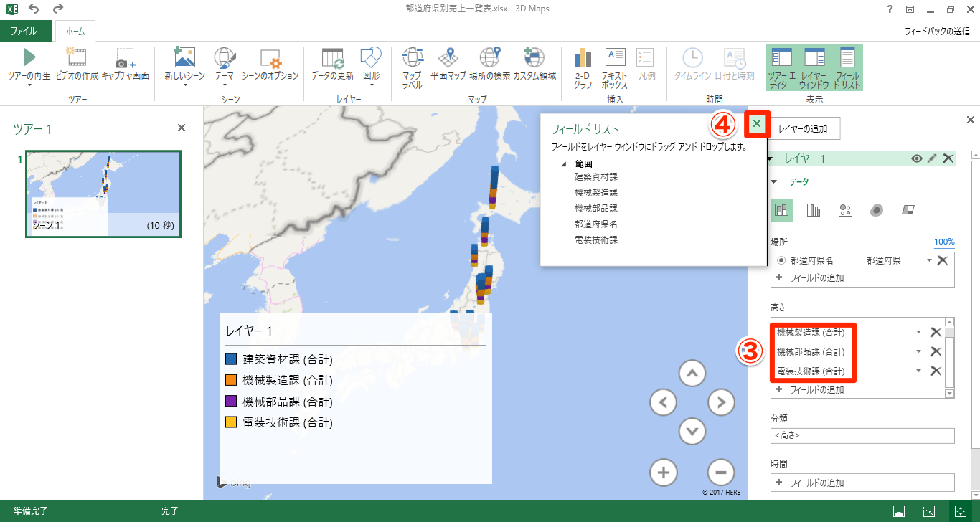Open dropdown arrow for 機械製造課 (合計)
This screenshot has width=980, height=522.
point(919,332)
